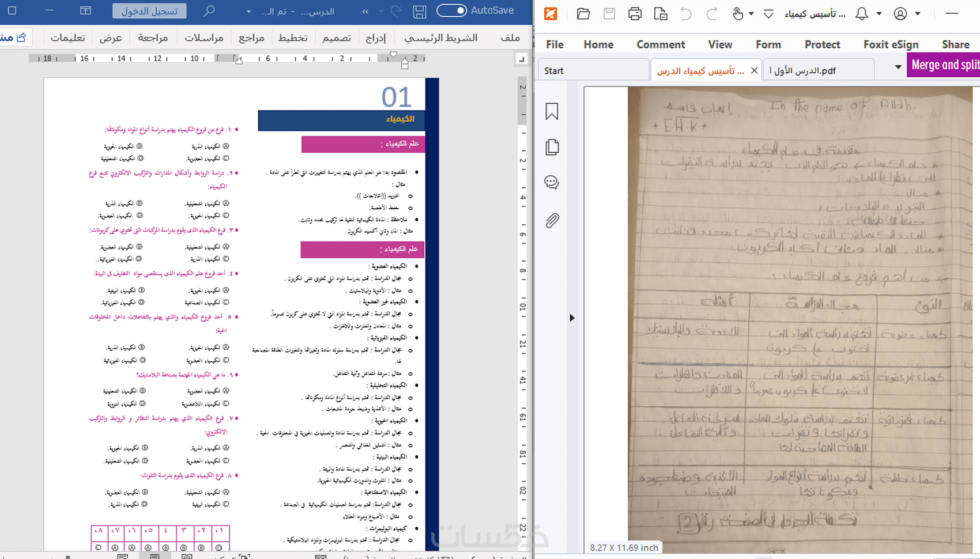Open the Form tab in Foxit
980x559 pixels.
coord(768,44)
